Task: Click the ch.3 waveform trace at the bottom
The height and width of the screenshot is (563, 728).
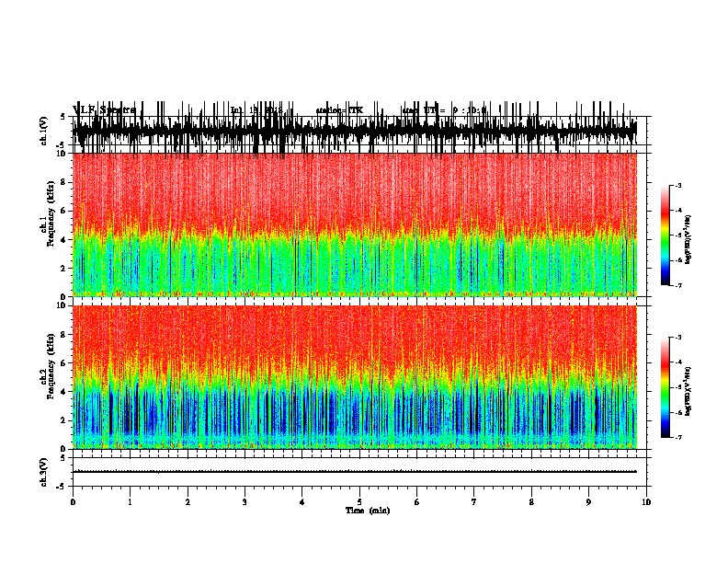Action: pyautogui.click(x=355, y=472)
